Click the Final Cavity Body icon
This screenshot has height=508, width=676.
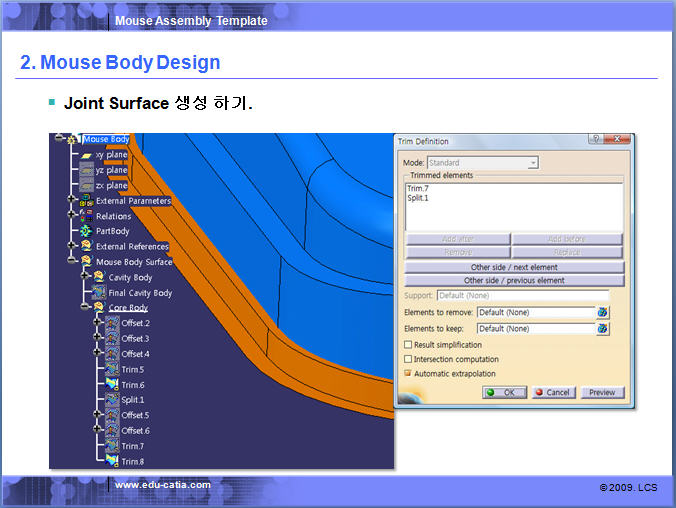click(98, 293)
